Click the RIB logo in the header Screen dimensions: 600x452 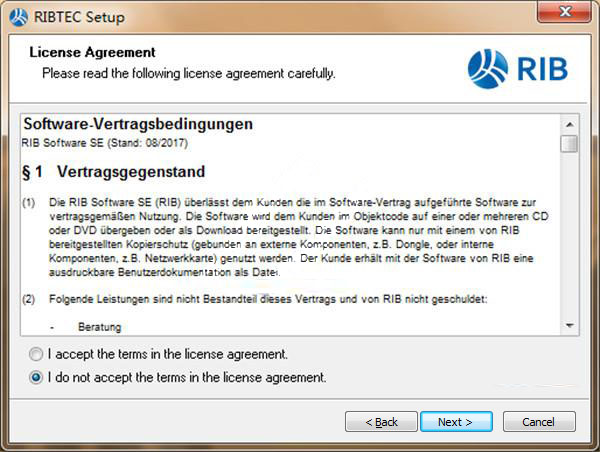click(x=517, y=68)
